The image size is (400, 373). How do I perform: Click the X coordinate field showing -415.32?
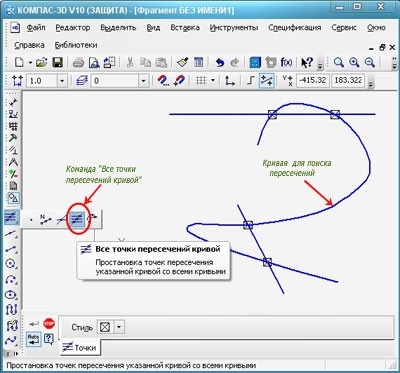[x=313, y=81]
